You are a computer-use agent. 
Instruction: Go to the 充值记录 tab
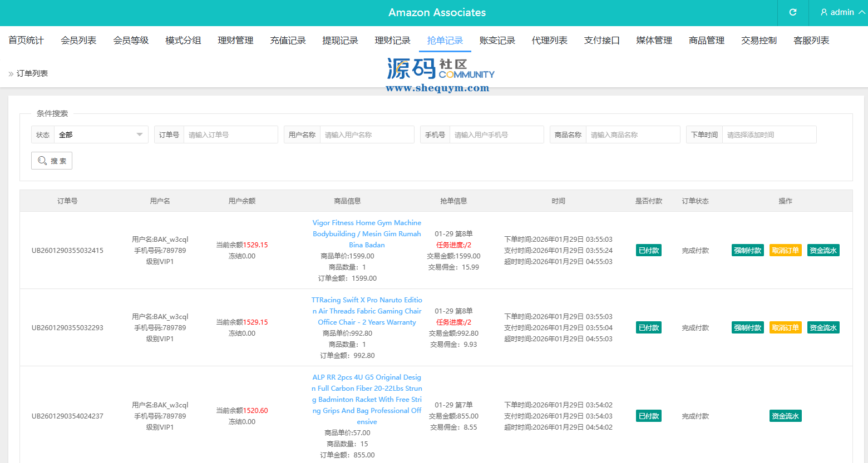pyautogui.click(x=288, y=41)
